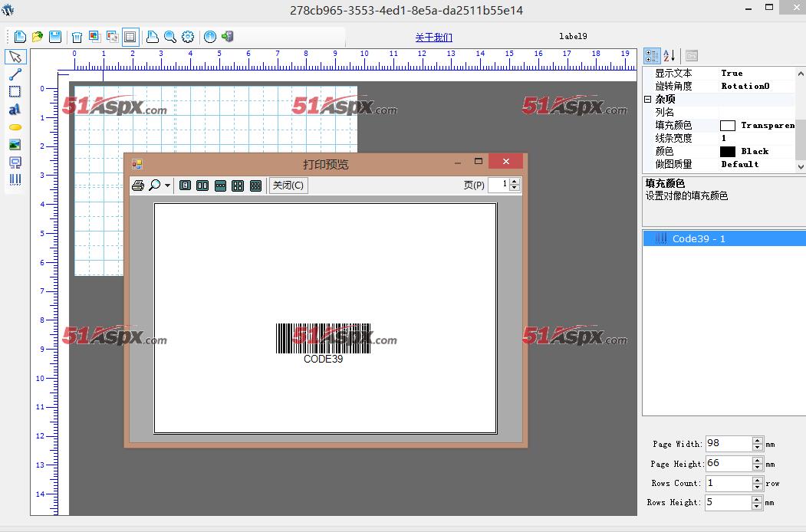Open an existing label file
Screen dimensions: 806x532
point(38,37)
